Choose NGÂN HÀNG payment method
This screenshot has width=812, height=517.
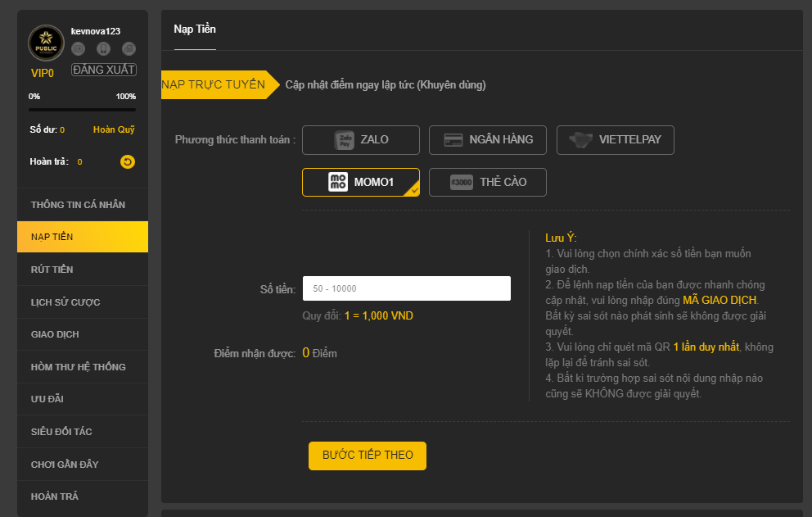pyautogui.click(x=488, y=139)
